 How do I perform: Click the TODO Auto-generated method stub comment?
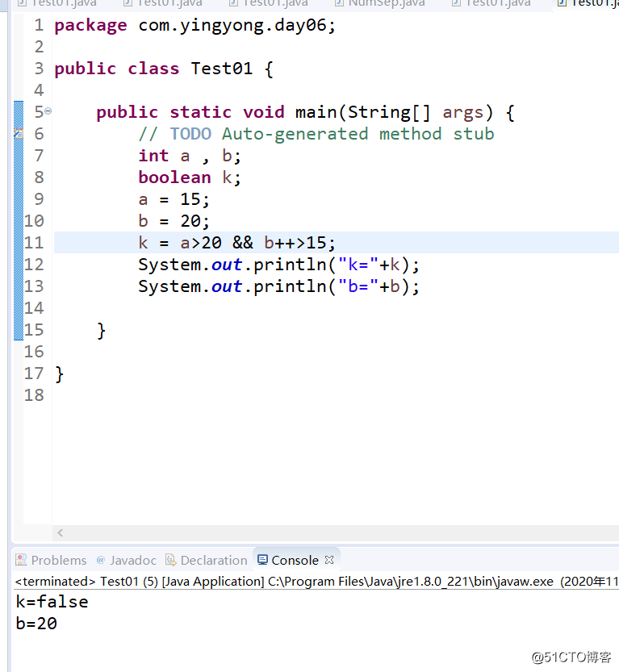click(x=316, y=134)
